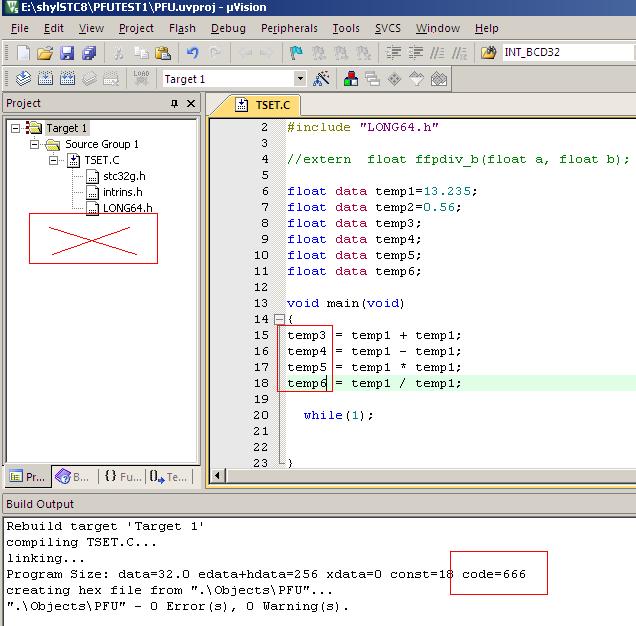
Task: Click the LOAD download to flash icon
Action: tap(141, 78)
